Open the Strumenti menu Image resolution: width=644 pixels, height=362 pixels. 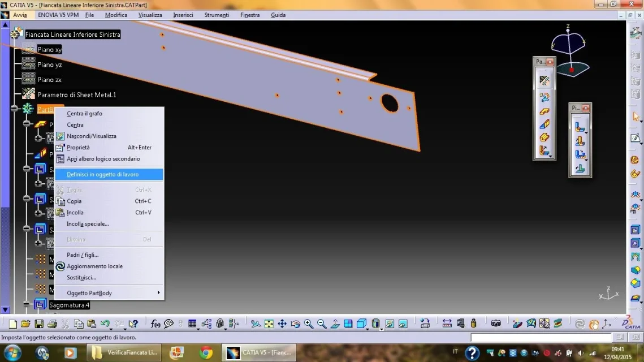[x=217, y=15]
